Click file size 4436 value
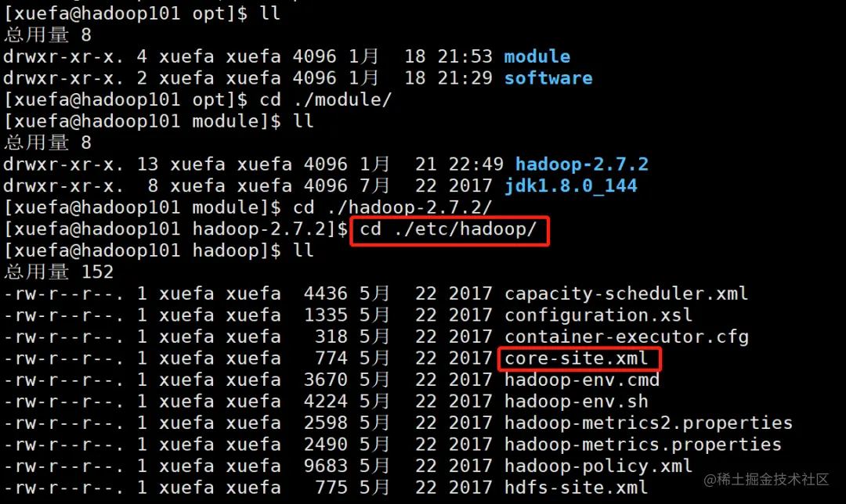 coord(325,293)
